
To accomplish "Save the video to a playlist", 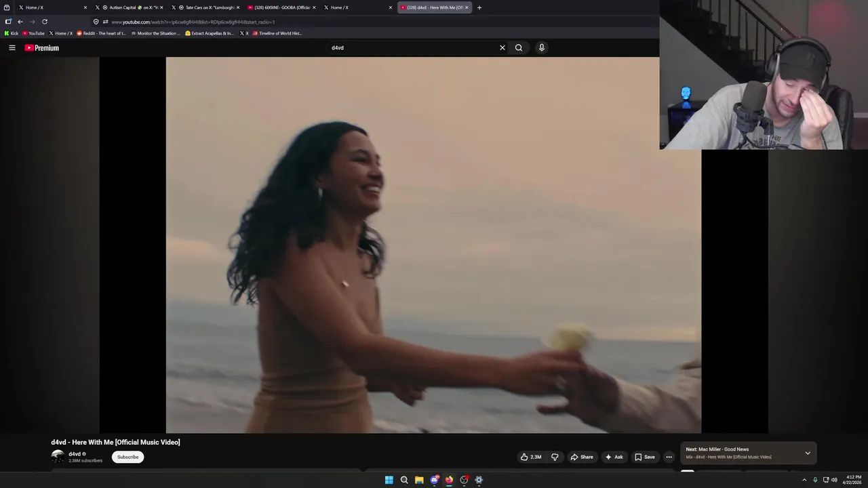I will point(645,457).
